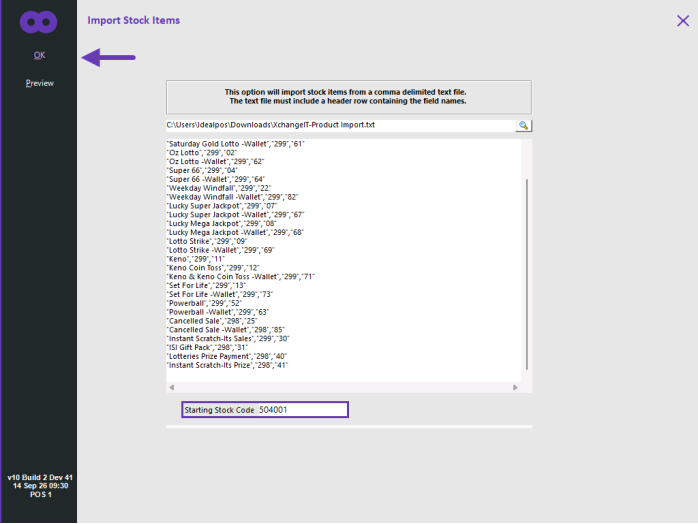Click the left arrow of horizontal scrollbar

(171, 387)
